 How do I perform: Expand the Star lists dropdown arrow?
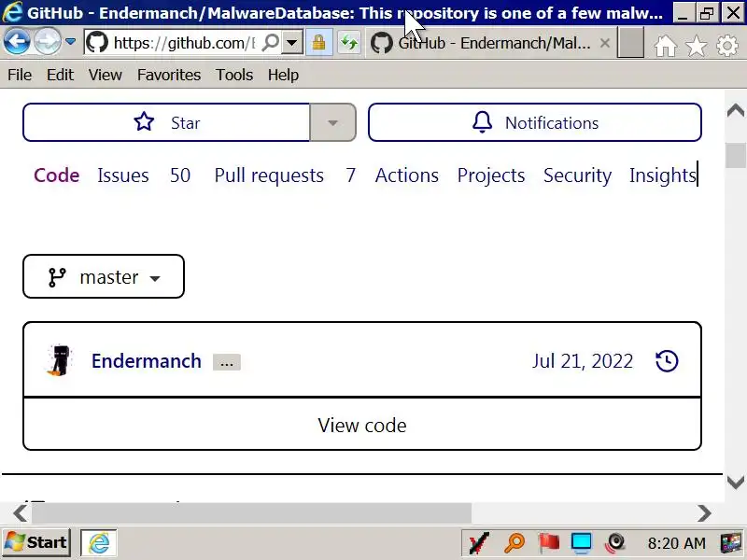coord(333,122)
